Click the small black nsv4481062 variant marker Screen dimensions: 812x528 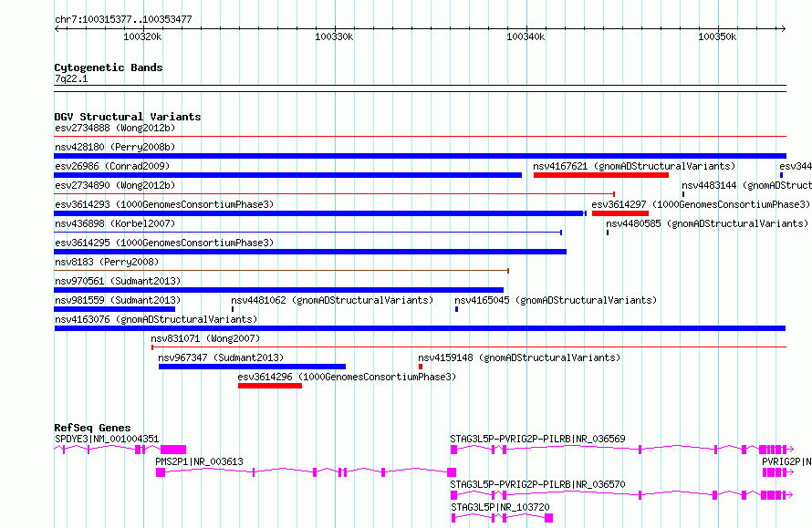click(x=233, y=309)
